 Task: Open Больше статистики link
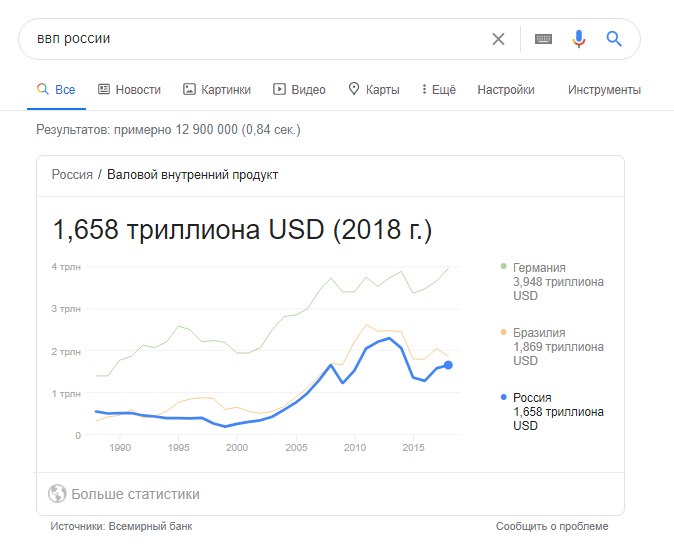point(135,494)
